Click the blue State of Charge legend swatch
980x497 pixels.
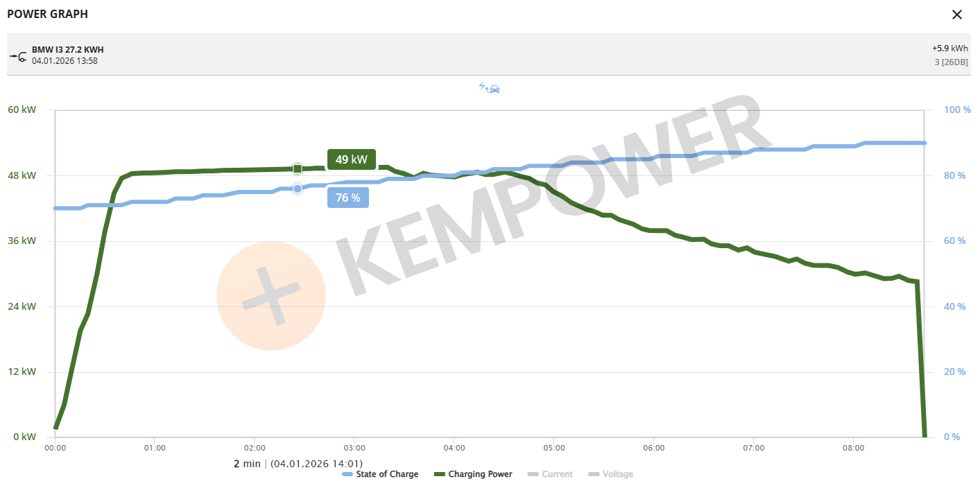(x=348, y=474)
